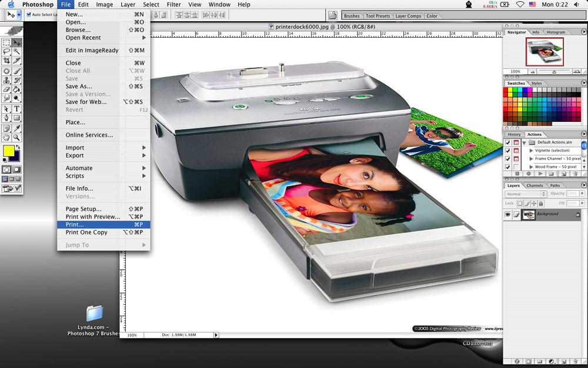Click the Navigator image thumbnail

tap(544, 51)
